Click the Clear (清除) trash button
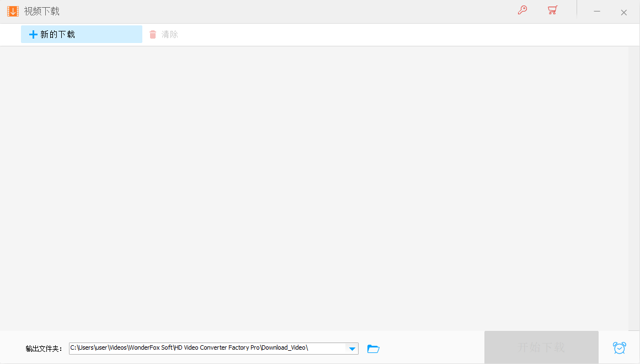640x364 pixels. [x=164, y=35]
